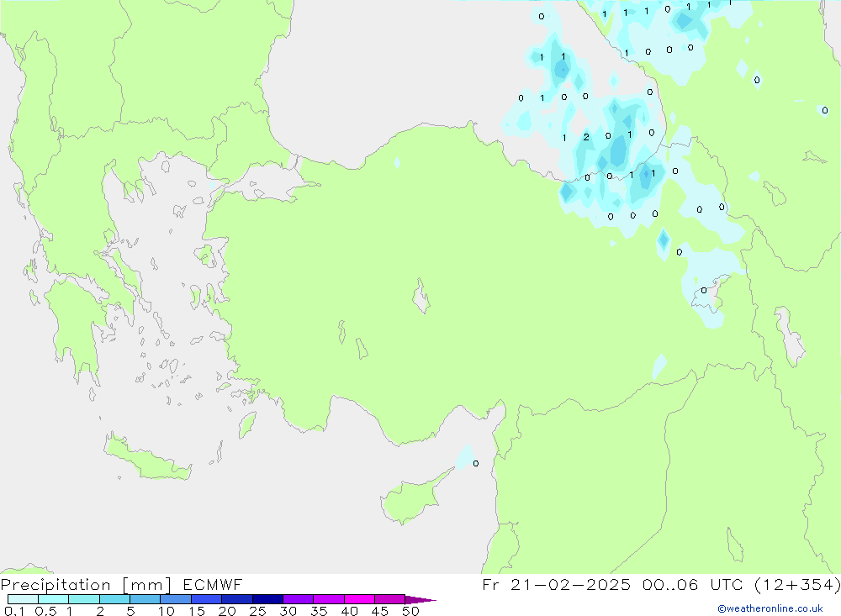Click the legend label "50"

pyautogui.click(x=410, y=611)
